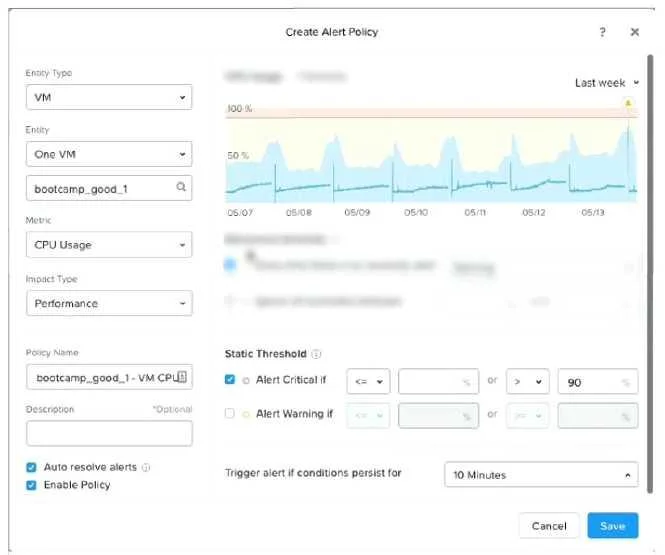Expand the One VM entity dropdown

click(109, 154)
